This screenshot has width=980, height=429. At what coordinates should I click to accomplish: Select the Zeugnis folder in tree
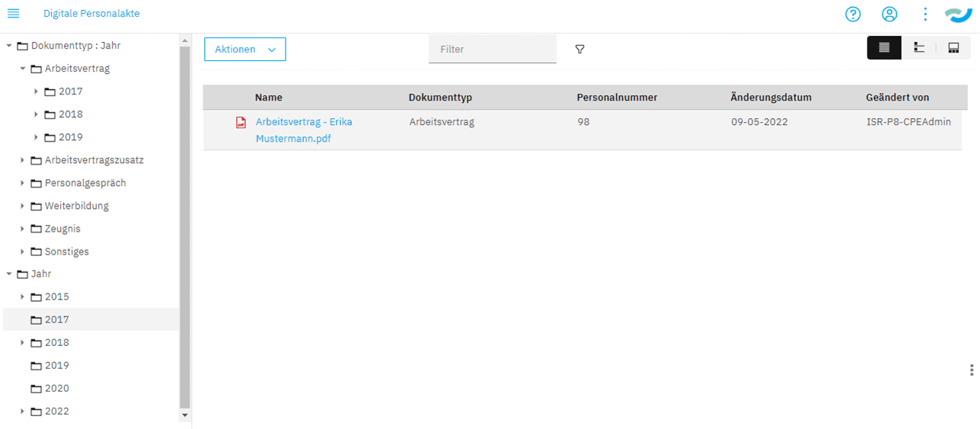click(x=62, y=229)
